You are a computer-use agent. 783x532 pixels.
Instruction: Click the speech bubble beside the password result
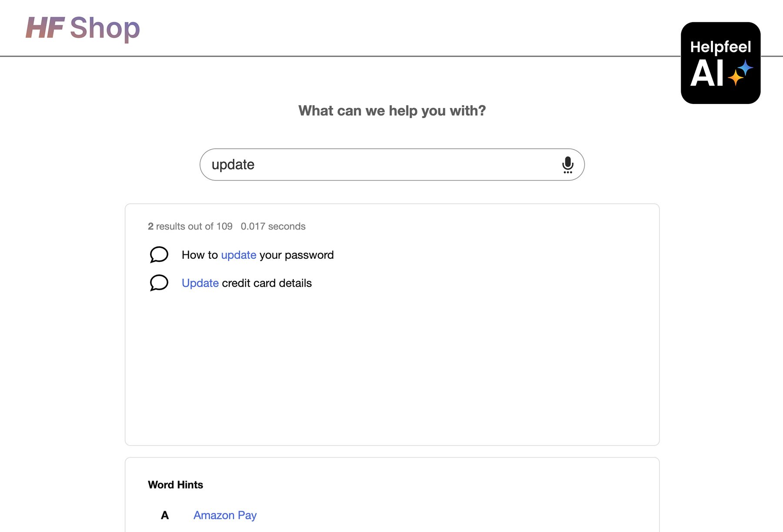pyautogui.click(x=159, y=255)
